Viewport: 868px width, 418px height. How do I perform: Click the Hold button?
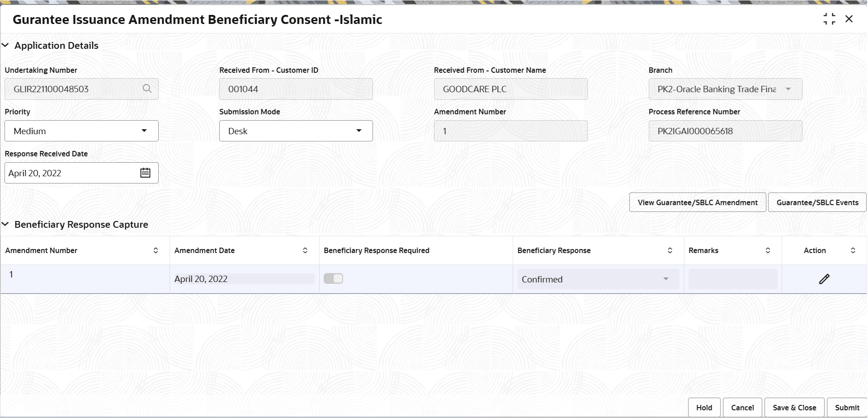(x=704, y=407)
